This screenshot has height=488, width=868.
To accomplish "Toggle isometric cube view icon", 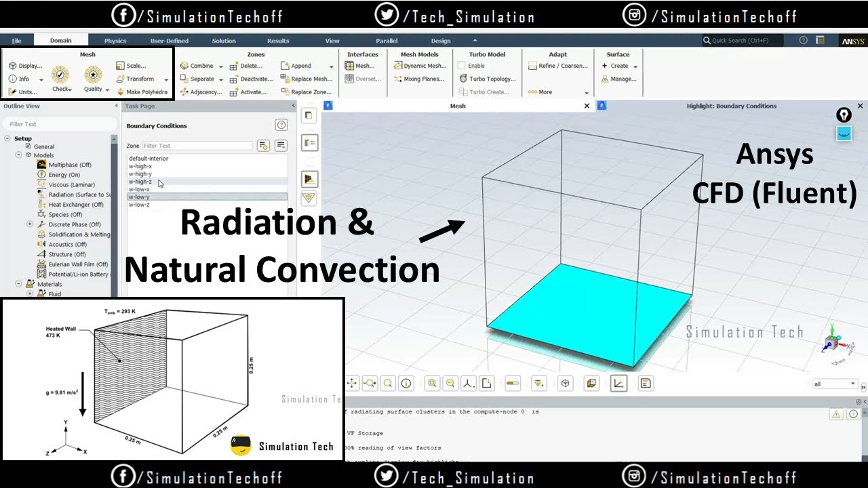I will point(565,384).
